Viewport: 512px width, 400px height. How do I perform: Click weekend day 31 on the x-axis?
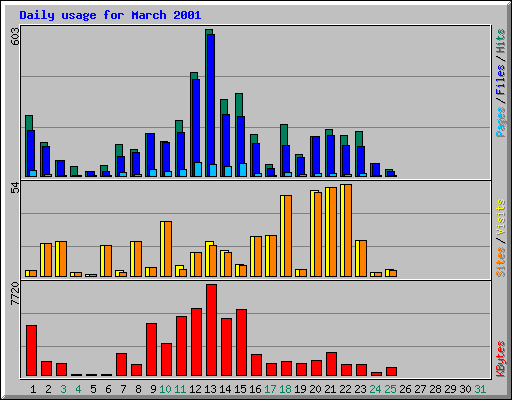(480, 389)
